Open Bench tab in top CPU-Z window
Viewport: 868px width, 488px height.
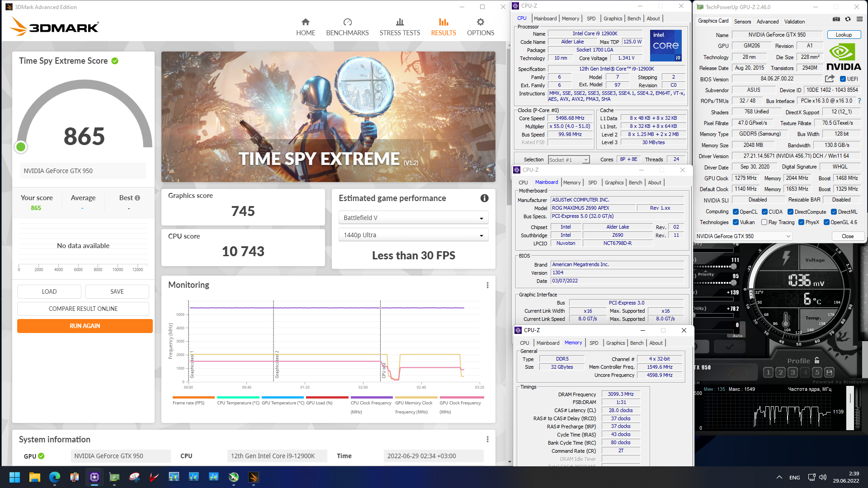pos(634,19)
